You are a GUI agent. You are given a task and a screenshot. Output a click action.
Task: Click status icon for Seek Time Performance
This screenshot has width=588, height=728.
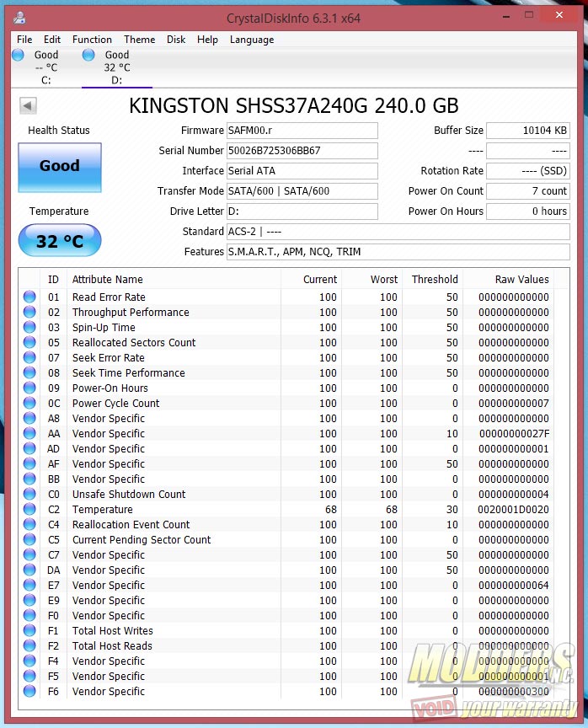(x=29, y=372)
